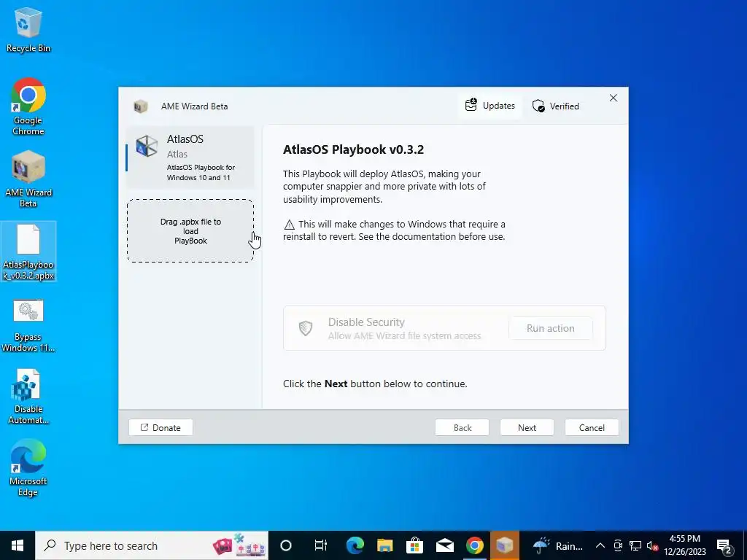
Task: Click the 'Allow AME Wizard file system access' text
Action: tap(404, 335)
